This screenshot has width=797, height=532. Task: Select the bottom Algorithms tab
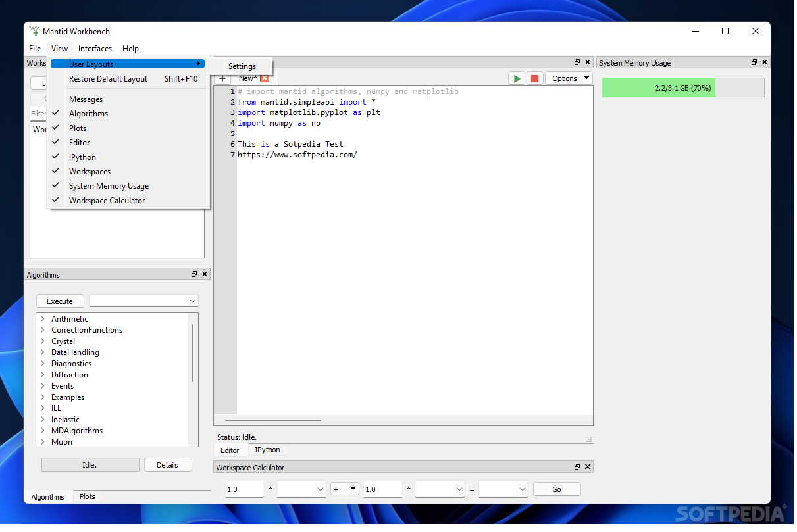48,497
